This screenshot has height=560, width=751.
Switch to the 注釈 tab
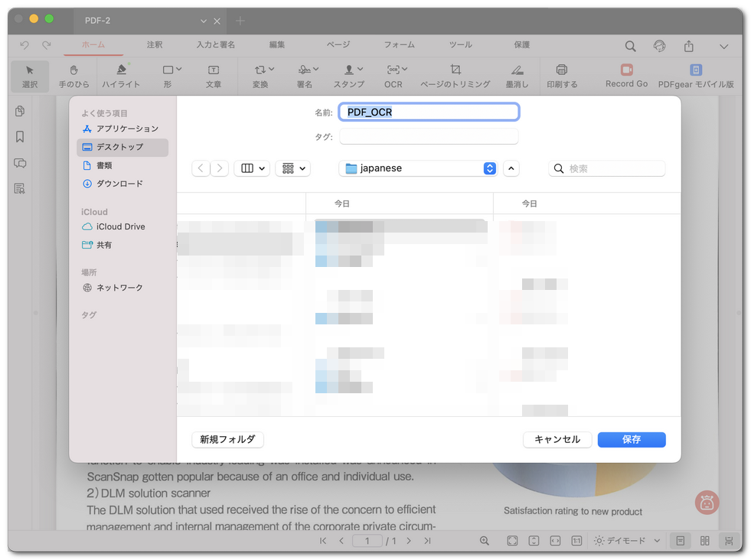click(154, 44)
